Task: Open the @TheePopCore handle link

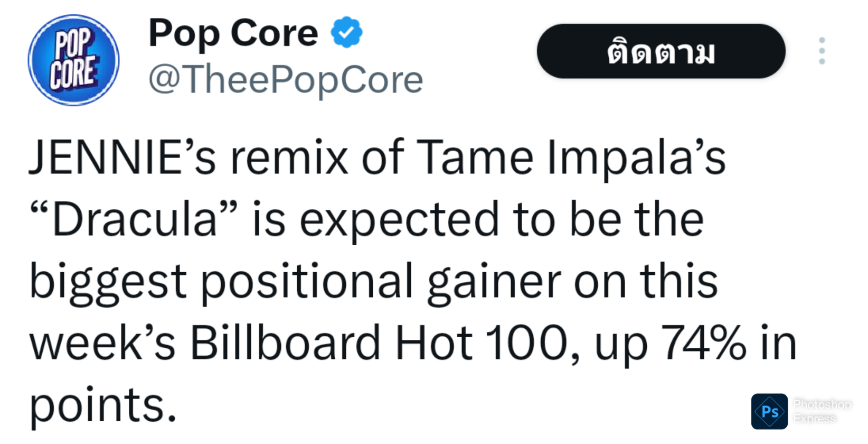Action: coord(286,80)
